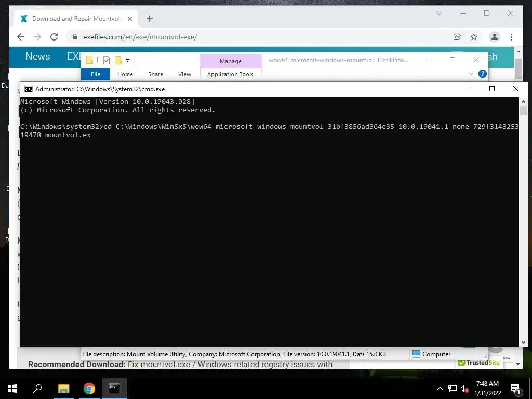Open News on exefiles site

tap(37, 56)
